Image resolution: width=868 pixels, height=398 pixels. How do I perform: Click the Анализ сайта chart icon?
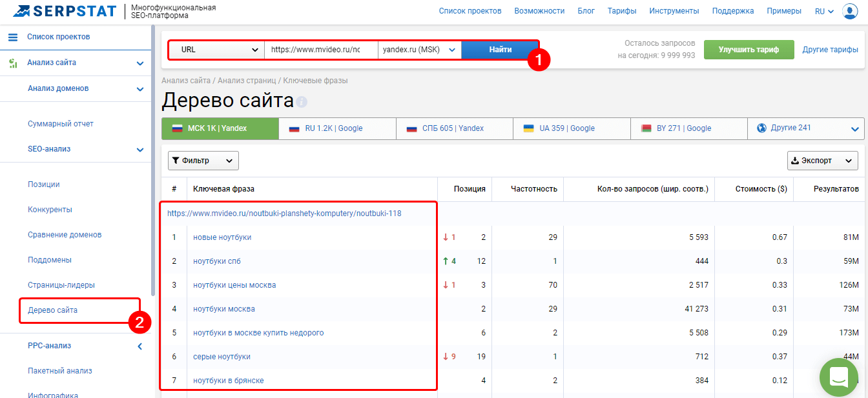(x=13, y=63)
